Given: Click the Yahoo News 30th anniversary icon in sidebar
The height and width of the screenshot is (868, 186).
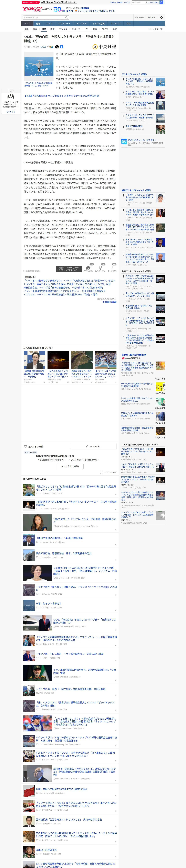Looking at the screenshot, I should [124, 141].
